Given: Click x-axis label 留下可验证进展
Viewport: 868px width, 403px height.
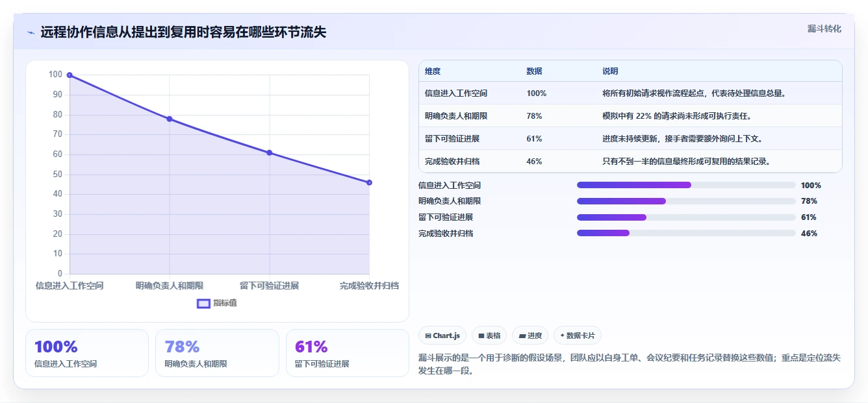Looking at the screenshot, I should click(x=270, y=286).
